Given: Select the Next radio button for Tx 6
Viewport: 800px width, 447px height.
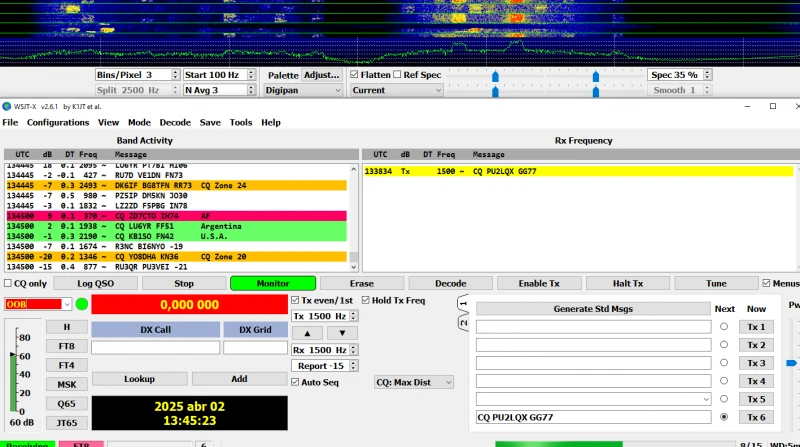Looking at the screenshot, I should click(724, 417).
